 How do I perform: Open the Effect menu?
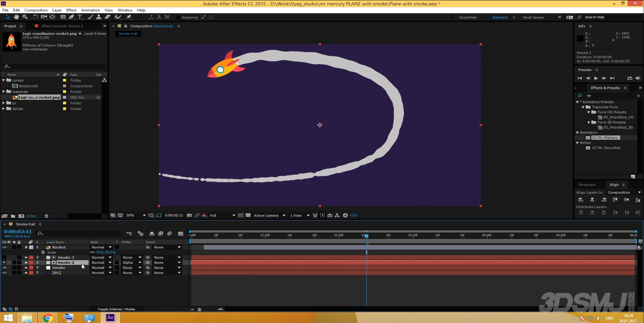pyautogui.click(x=71, y=10)
